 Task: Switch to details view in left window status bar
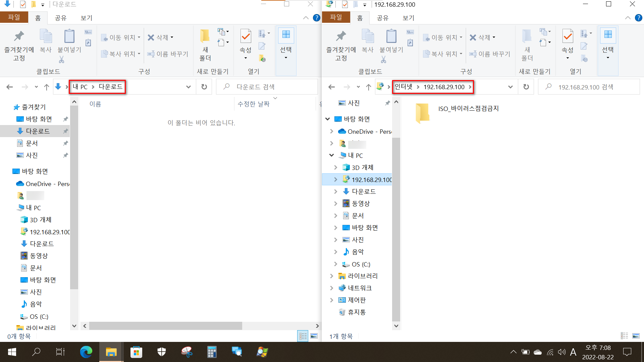point(303,336)
